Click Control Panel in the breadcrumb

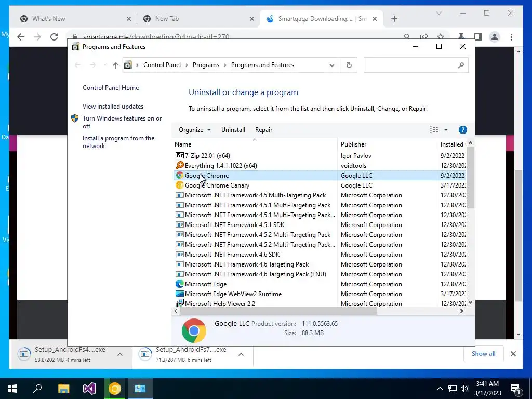[x=162, y=65]
